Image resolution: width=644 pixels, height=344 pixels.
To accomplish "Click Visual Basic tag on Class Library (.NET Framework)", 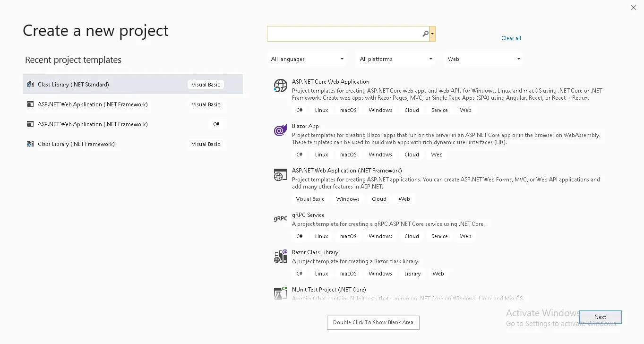I will (x=206, y=144).
